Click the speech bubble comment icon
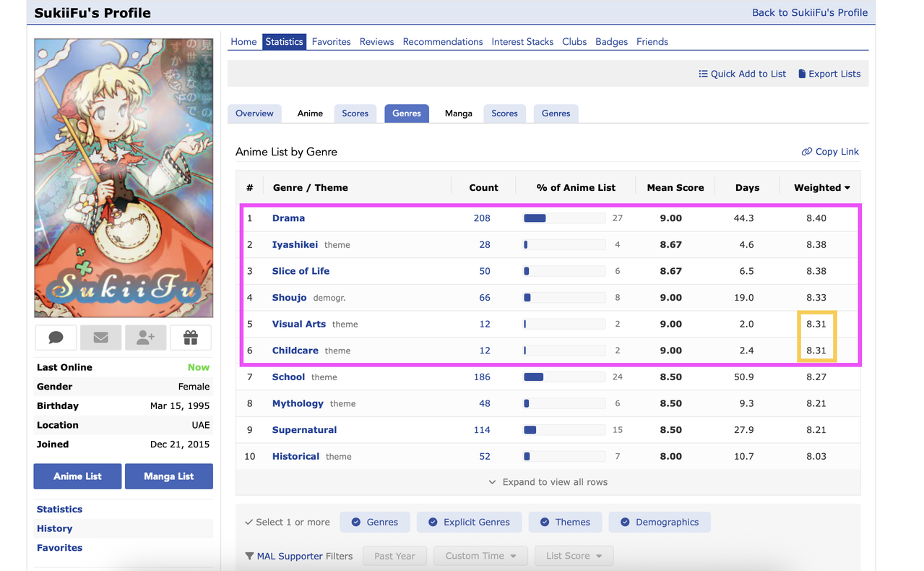 pyautogui.click(x=56, y=338)
